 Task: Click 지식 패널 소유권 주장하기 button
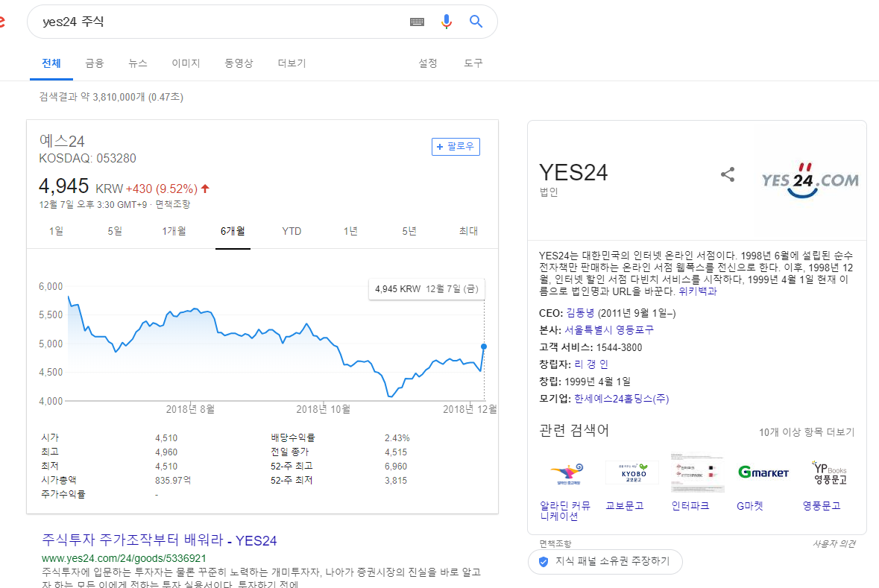605,562
